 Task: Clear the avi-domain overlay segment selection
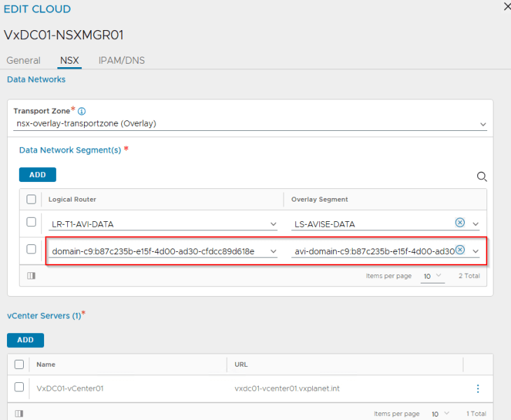tap(460, 250)
